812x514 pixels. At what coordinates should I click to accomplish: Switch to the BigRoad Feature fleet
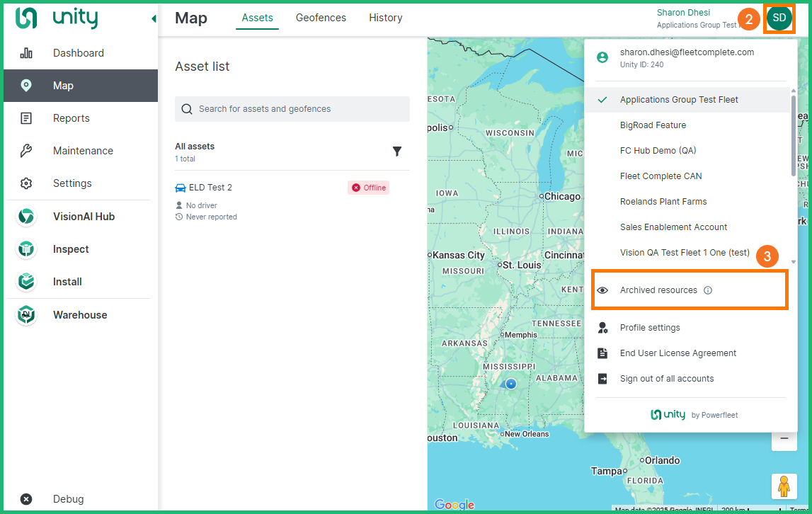[653, 125]
